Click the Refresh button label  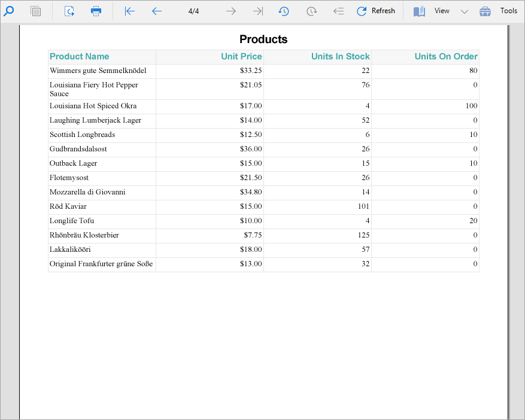pyautogui.click(x=383, y=11)
